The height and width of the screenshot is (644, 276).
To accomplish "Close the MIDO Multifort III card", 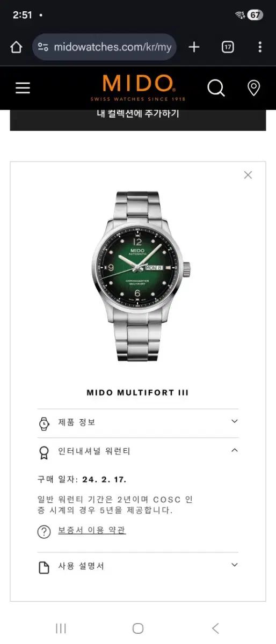I will (248, 175).
